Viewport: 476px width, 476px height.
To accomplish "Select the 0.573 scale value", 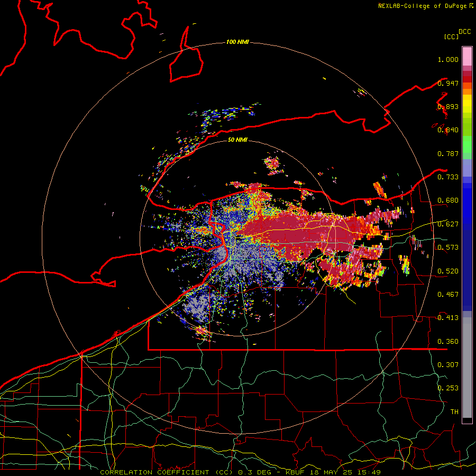I will click(448, 248).
